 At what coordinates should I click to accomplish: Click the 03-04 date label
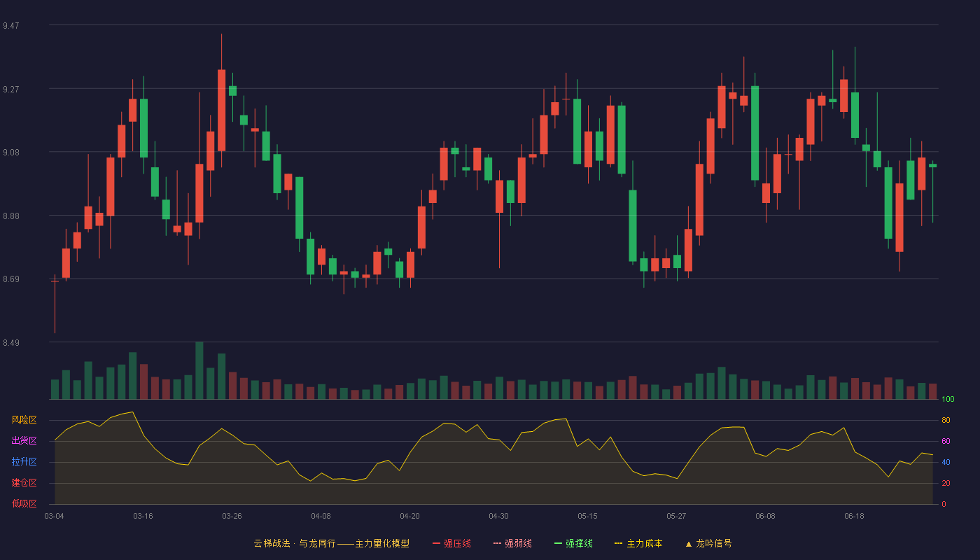pos(54,516)
